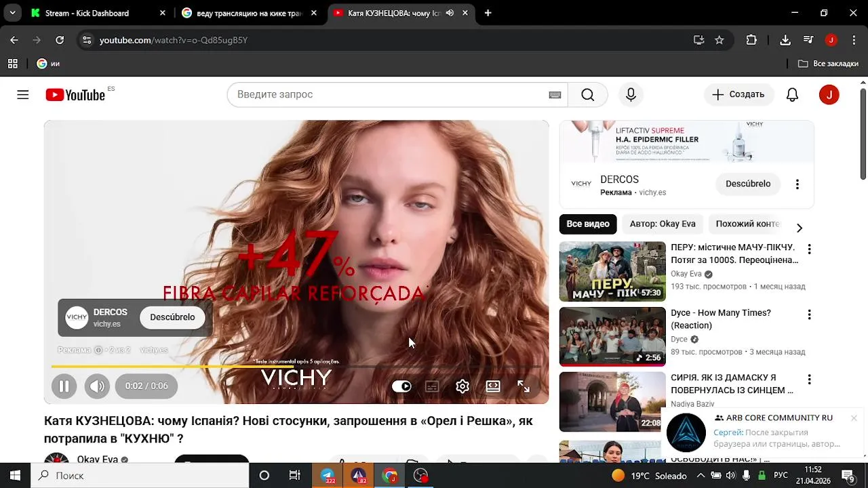Open Chrome tab search dropdown

click(x=12, y=13)
